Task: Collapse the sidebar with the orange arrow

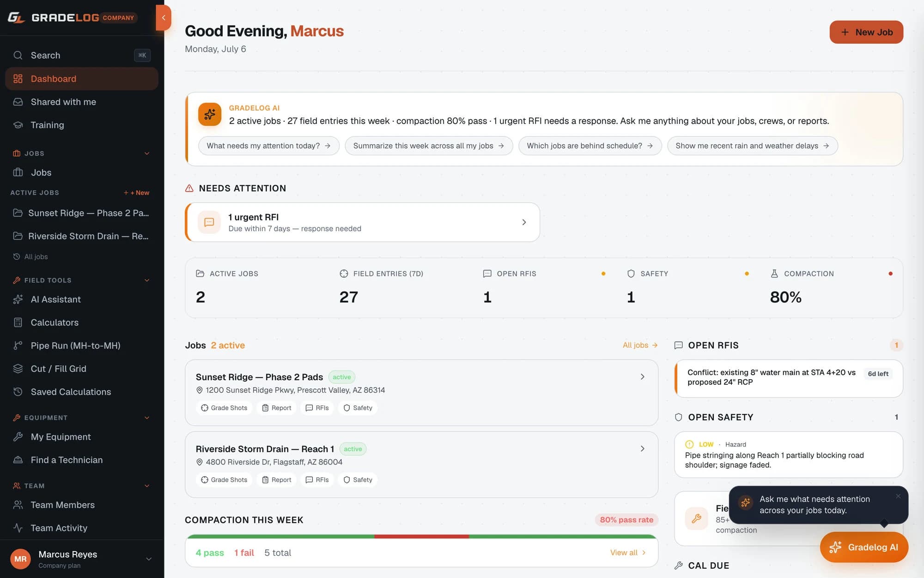Action: point(164,18)
